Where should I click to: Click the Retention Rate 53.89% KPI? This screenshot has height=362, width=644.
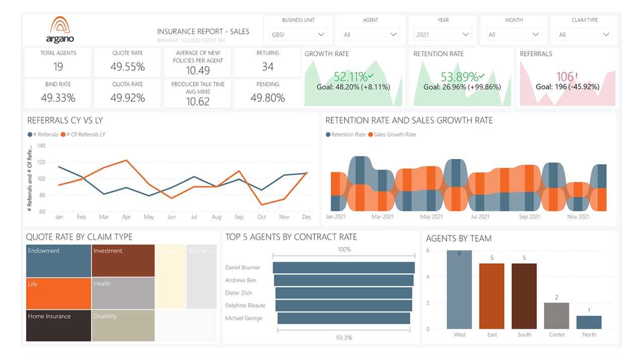click(463, 77)
